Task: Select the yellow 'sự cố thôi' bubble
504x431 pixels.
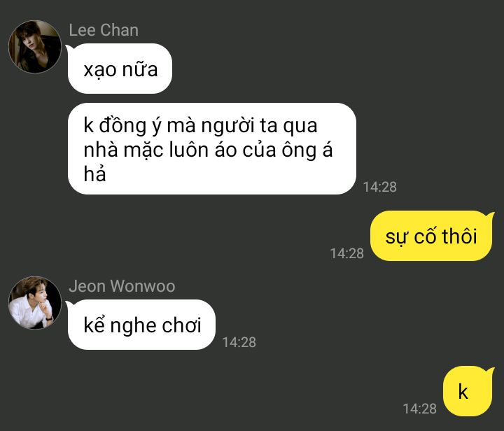Action: pyautogui.click(x=431, y=236)
